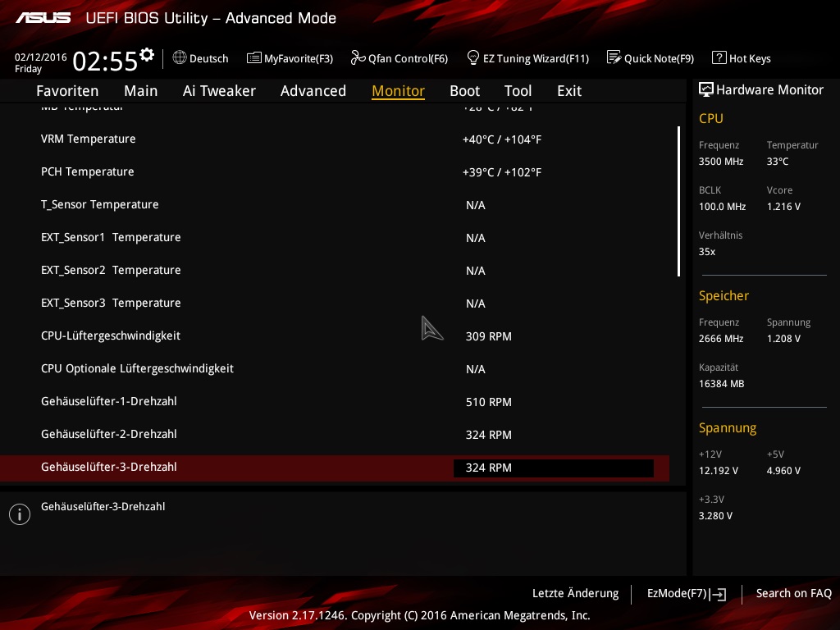Image resolution: width=840 pixels, height=630 pixels.
Task: Change language via Deutsch button
Action: coord(201,58)
